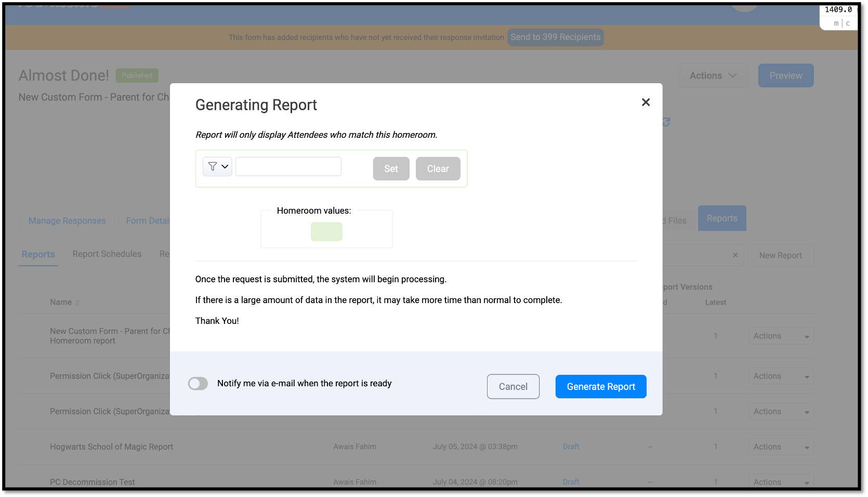Click into the homeroom filter text field
This screenshot has height=497, width=868.
pos(288,166)
